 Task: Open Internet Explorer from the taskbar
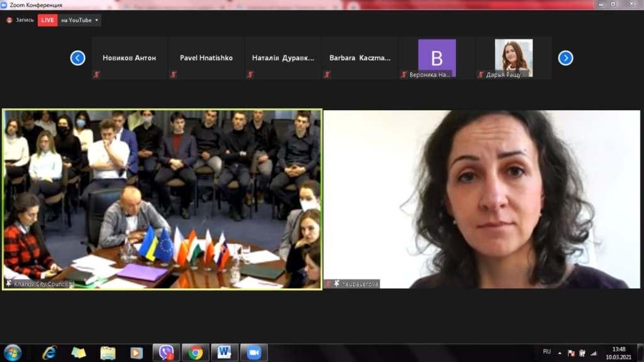(x=50, y=353)
